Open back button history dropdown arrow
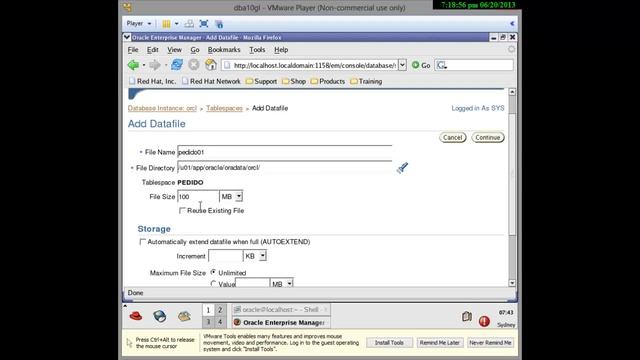The height and width of the screenshot is (360, 640). tap(144, 65)
